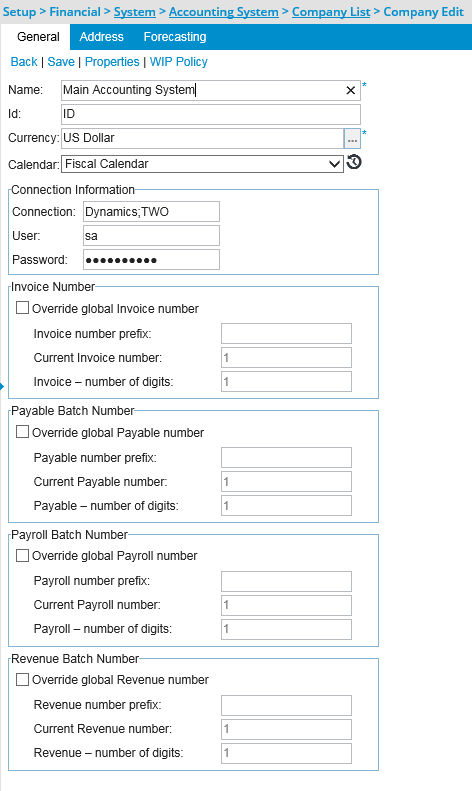Image resolution: width=472 pixels, height=791 pixels.
Task: Switch to the Address tab
Action: pos(101,37)
